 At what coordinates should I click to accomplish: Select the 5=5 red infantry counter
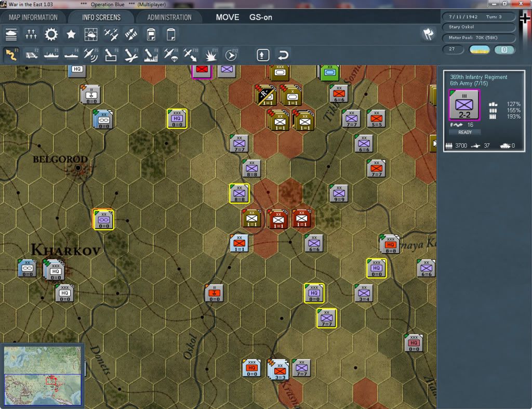pos(376,118)
